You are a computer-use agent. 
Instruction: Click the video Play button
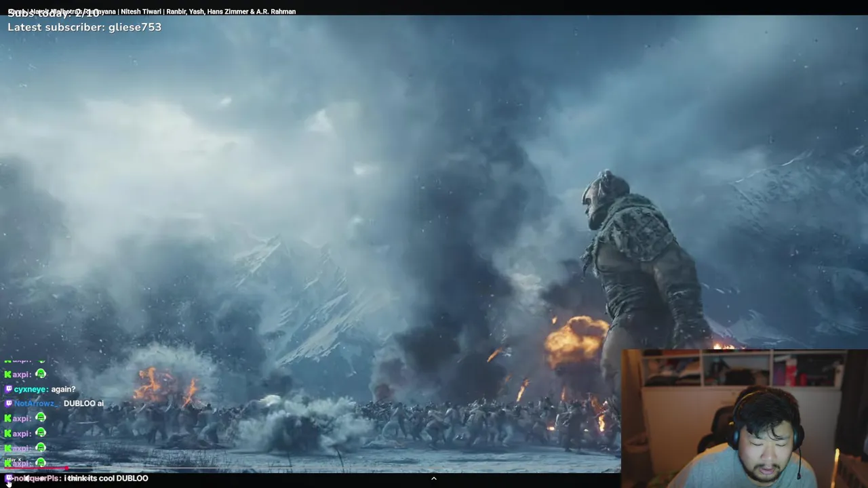point(9,478)
